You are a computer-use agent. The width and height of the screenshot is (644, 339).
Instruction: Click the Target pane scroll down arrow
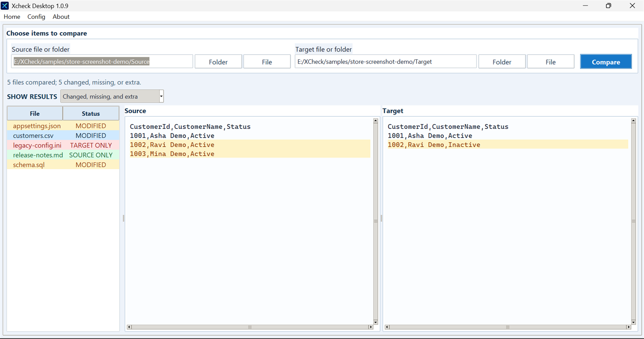633,322
